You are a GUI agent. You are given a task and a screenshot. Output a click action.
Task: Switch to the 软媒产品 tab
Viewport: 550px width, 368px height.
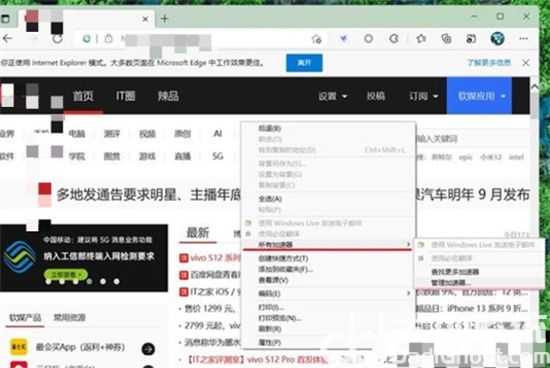tap(25, 317)
